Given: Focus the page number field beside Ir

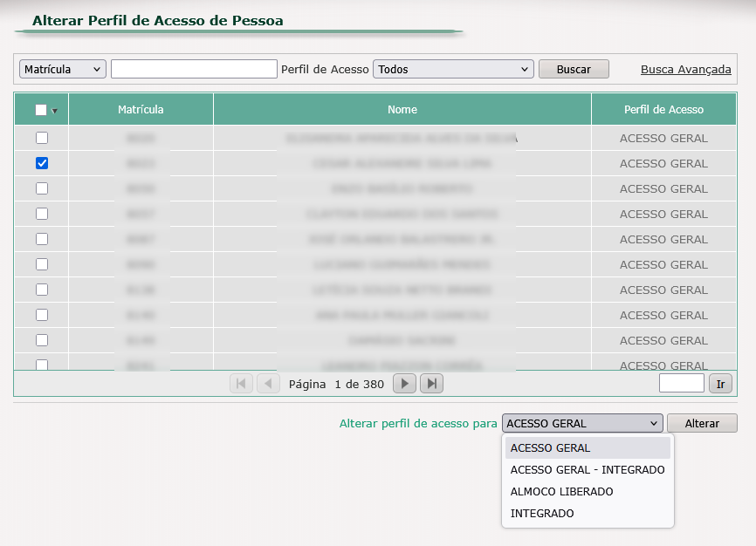Looking at the screenshot, I should 682,383.
